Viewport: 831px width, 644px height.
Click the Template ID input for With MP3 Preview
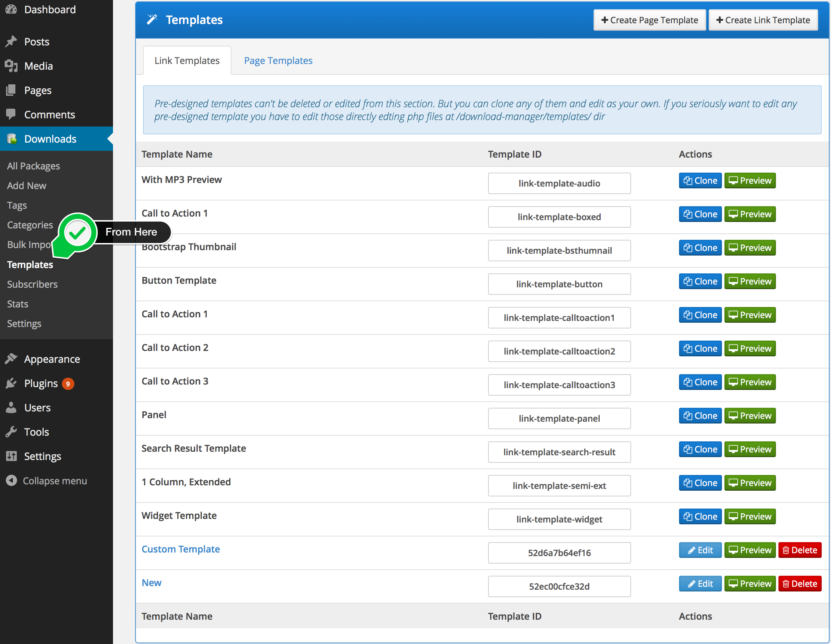click(559, 183)
